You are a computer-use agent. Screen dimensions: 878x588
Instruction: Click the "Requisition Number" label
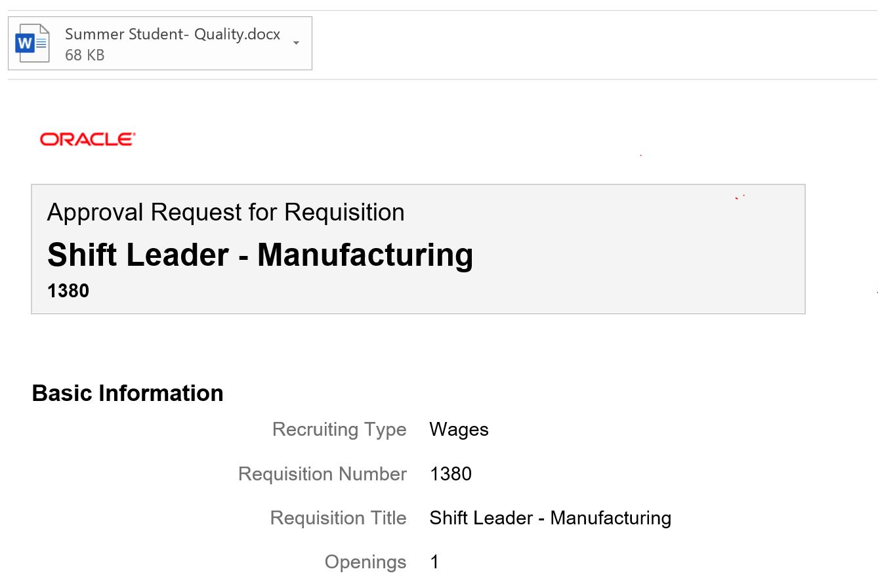coord(322,474)
